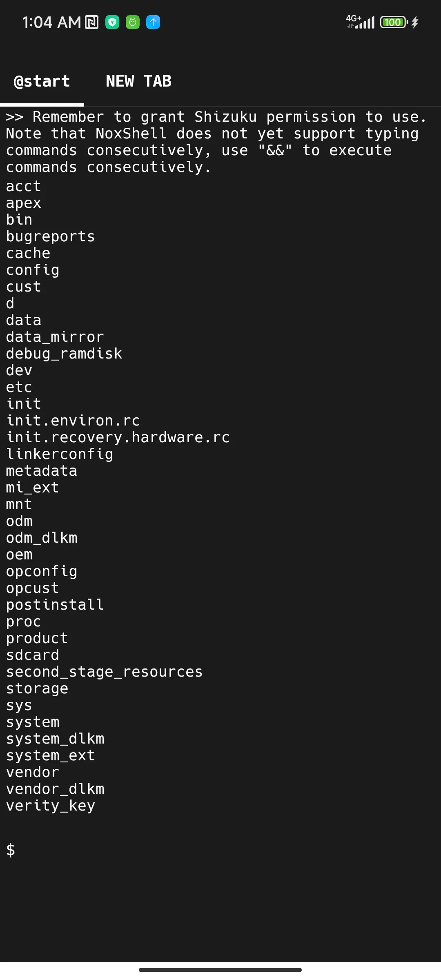Open a NEW TAB

click(138, 81)
